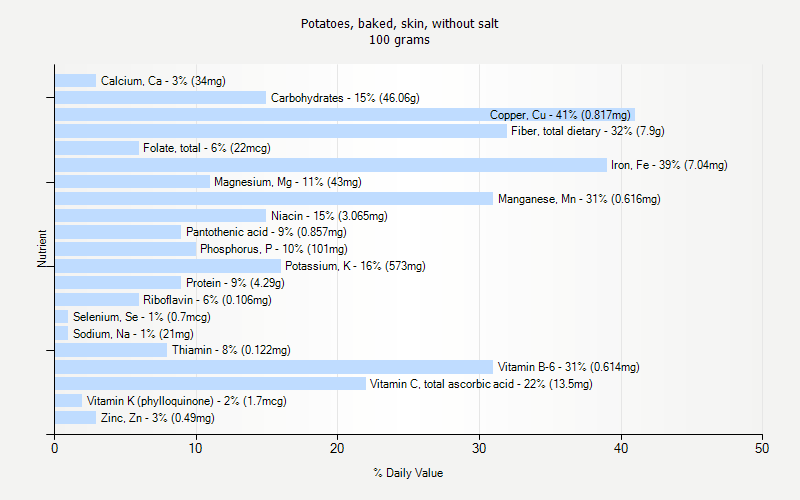Select the 'Thiamin - 8% (0.122mg)' label
Image resolution: width=800 pixels, height=500 pixels.
click(x=231, y=350)
